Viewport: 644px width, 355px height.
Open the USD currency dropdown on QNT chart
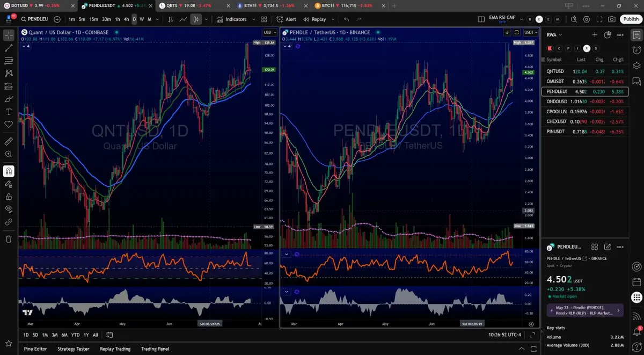(x=269, y=32)
